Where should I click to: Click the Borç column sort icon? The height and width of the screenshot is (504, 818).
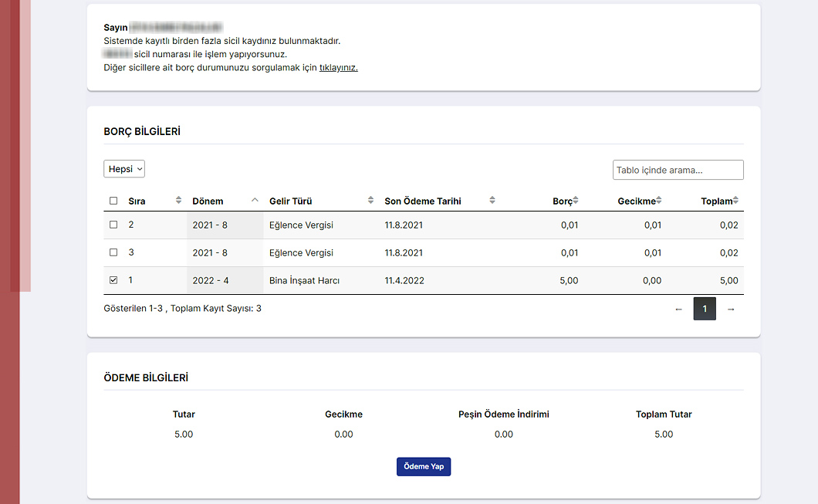click(x=575, y=201)
